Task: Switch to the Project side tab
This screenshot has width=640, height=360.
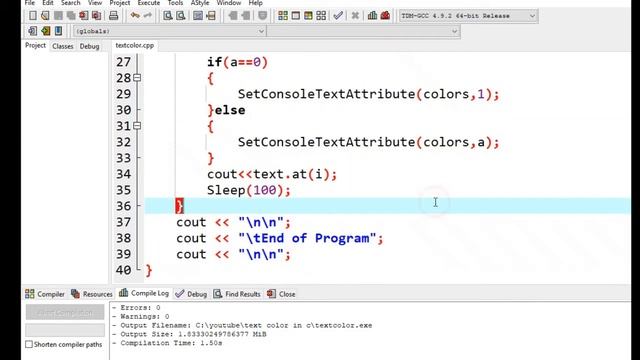Action: coord(36,46)
